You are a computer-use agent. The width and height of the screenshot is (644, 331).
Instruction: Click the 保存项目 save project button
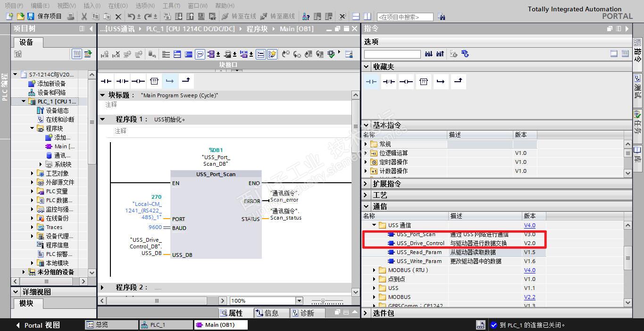tap(45, 17)
